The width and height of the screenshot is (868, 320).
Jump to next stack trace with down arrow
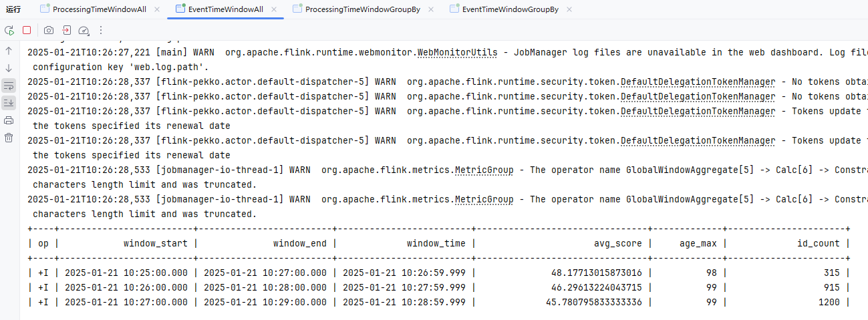(x=9, y=68)
